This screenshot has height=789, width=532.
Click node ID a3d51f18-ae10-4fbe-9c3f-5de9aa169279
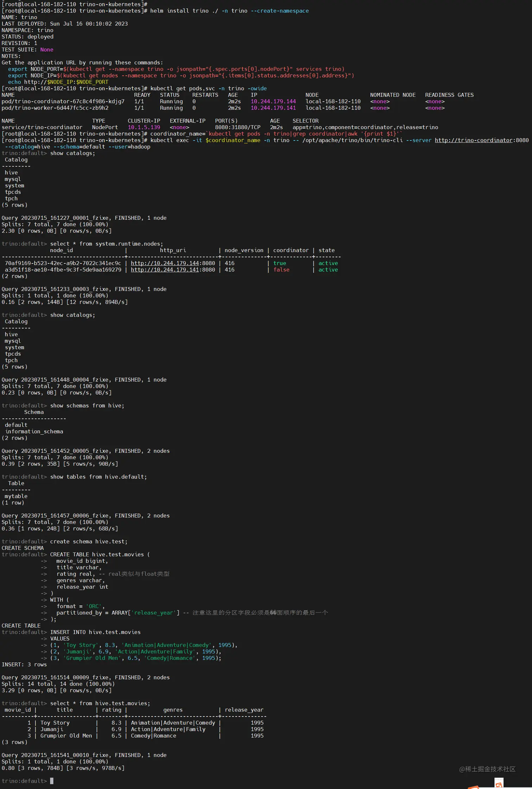click(63, 270)
